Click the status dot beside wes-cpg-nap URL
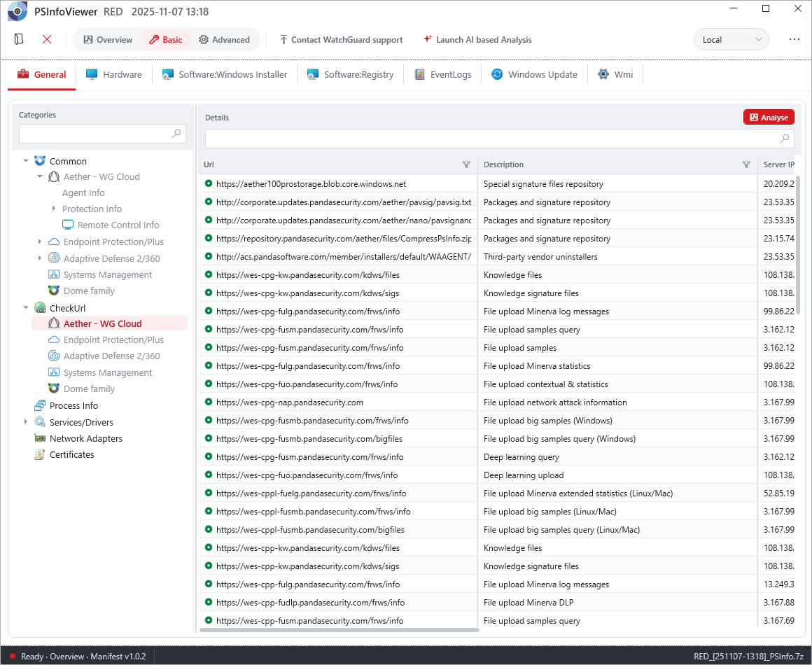This screenshot has width=812, height=665. point(209,402)
